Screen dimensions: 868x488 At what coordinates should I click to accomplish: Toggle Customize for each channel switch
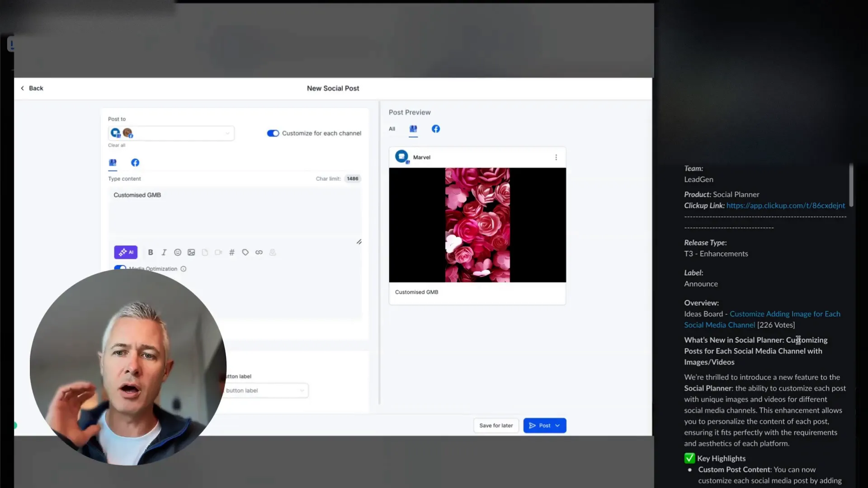click(x=273, y=133)
